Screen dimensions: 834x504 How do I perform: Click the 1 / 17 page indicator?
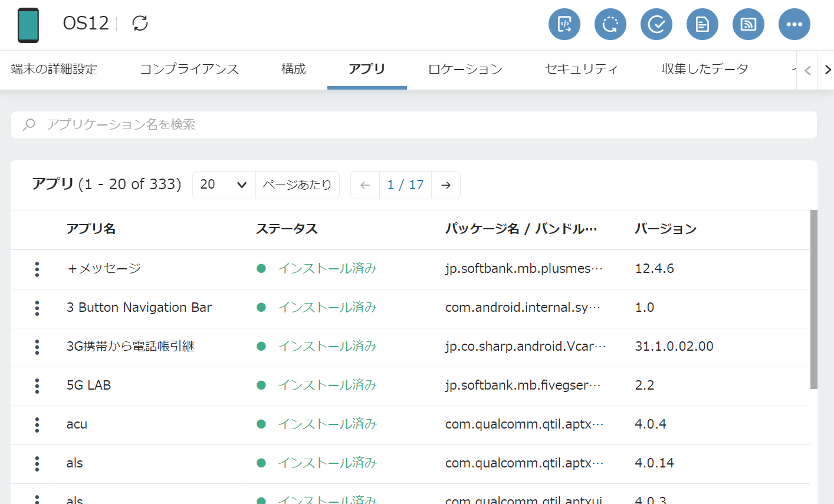(406, 185)
